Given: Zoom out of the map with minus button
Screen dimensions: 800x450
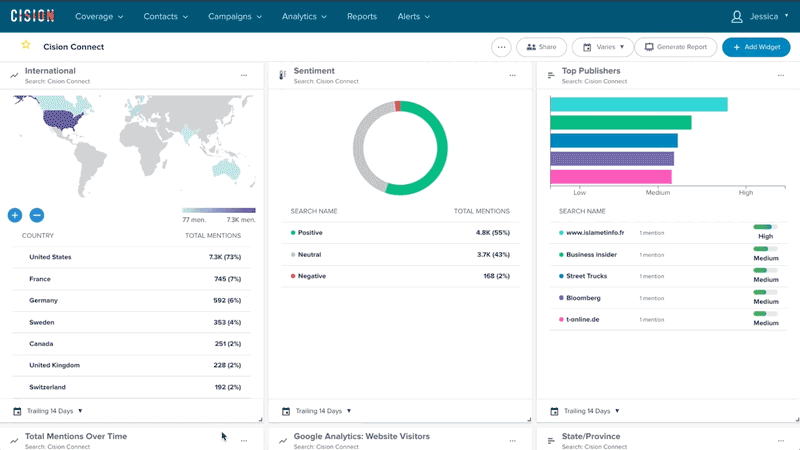Looking at the screenshot, I should 37,215.
